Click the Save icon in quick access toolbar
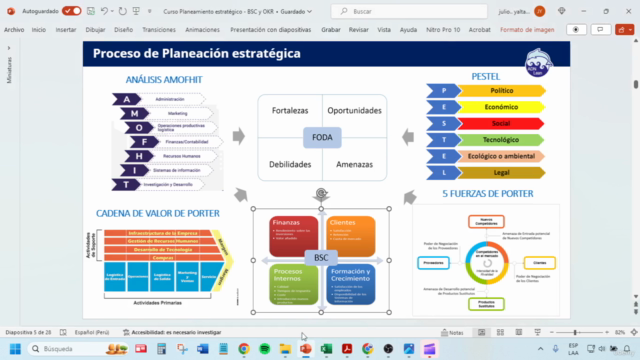The width and height of the screenshot is (640, 360). point(91,11)
